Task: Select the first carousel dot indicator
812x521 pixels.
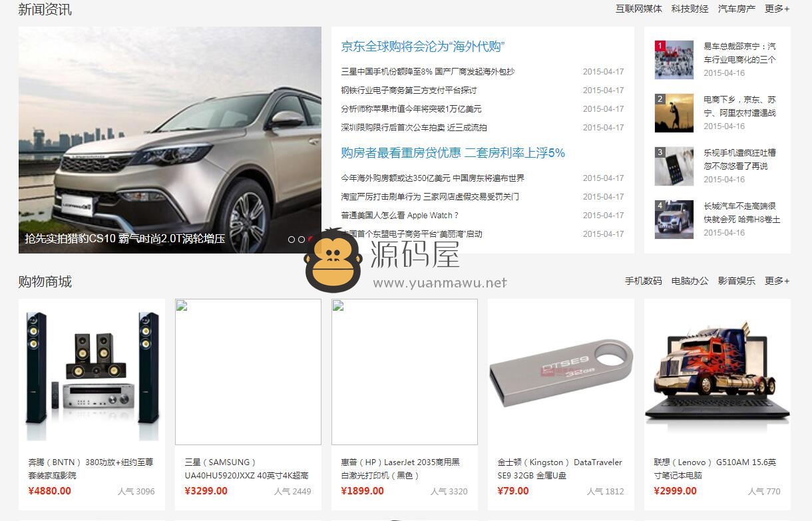Action: [x=292, y=239]
